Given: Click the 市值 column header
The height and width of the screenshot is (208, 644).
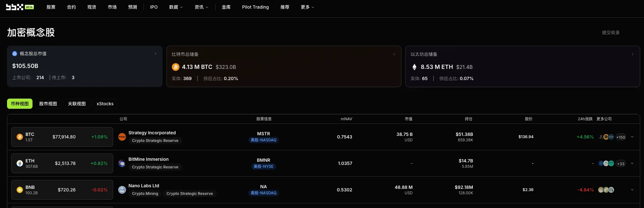Looking at the screenshot, I should pos(409,119).
